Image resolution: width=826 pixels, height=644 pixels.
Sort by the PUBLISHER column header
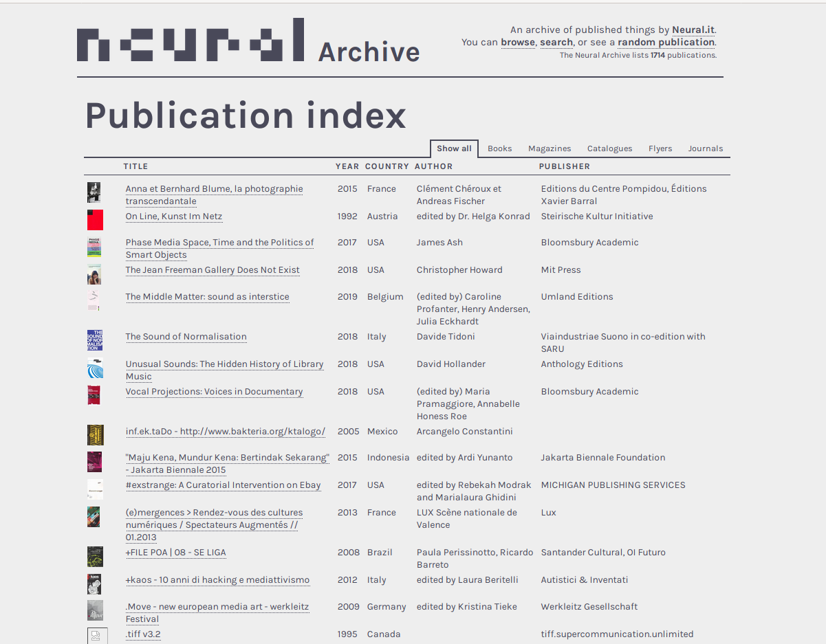tap(565, 166)
